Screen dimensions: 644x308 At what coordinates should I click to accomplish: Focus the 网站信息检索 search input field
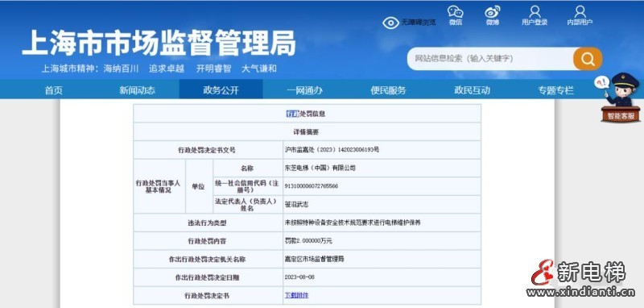(x=491, y=59)
